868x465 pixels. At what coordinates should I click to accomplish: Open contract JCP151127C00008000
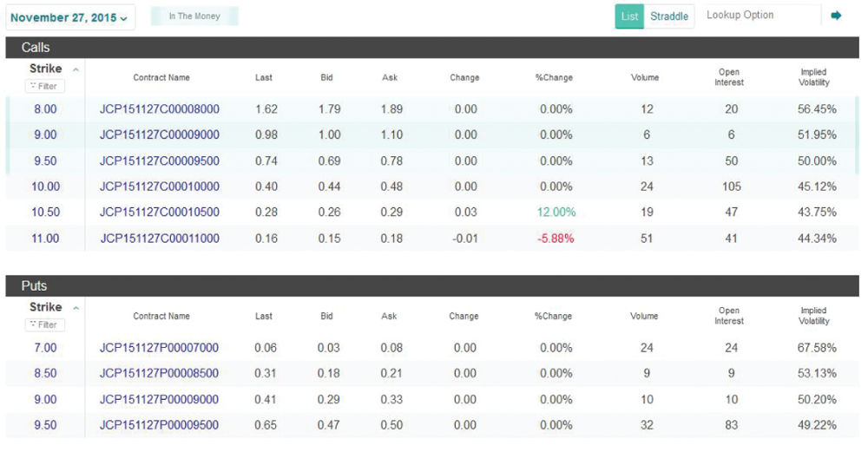160,109
